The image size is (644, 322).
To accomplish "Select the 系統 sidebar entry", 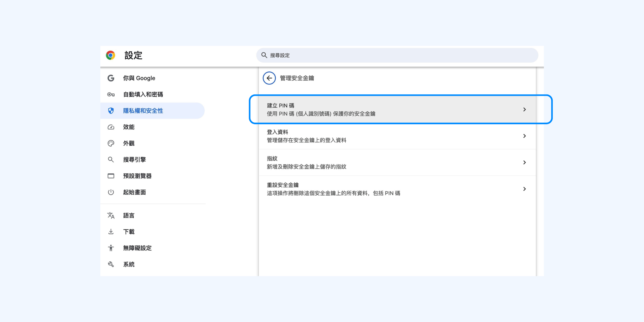I will (x=129, y=264).
